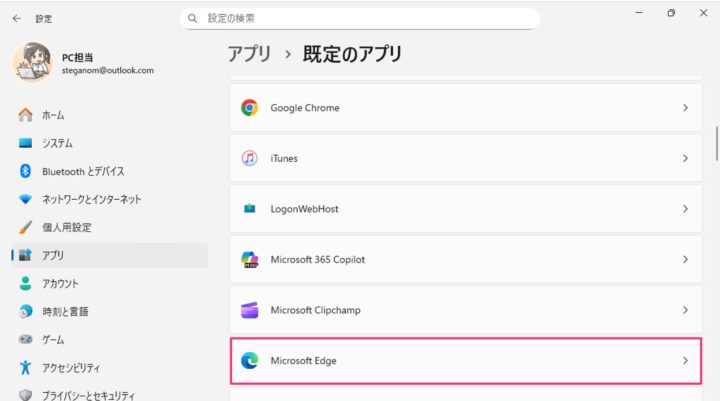This screenshot has width=720, height=401.
Task: Click the iTunes label
Action: (x=284, y=158)
